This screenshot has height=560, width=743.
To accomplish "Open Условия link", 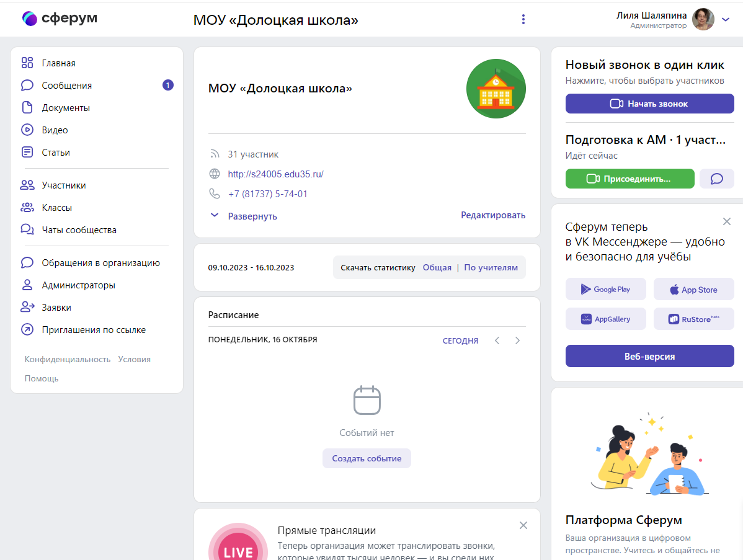I will [x=134, y=359].
